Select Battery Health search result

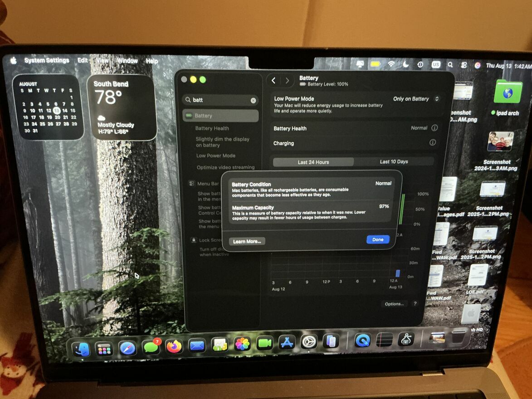(x=212, y=128)
